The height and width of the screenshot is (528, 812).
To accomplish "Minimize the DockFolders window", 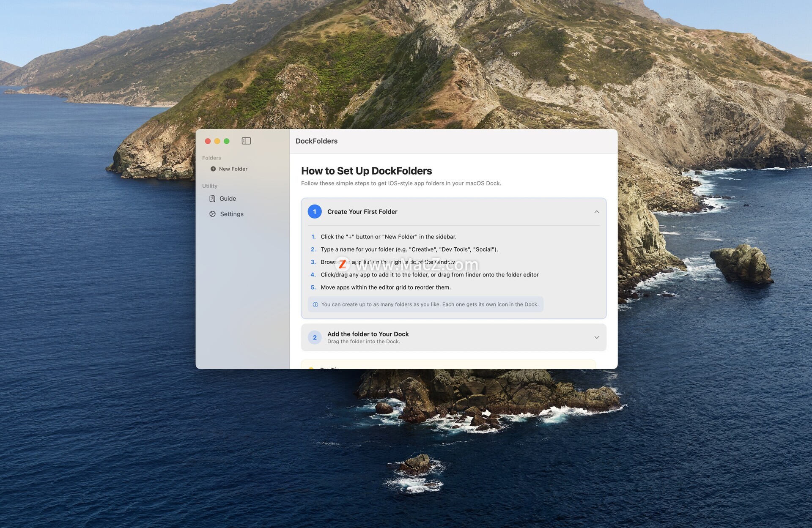I will [217, 141].
